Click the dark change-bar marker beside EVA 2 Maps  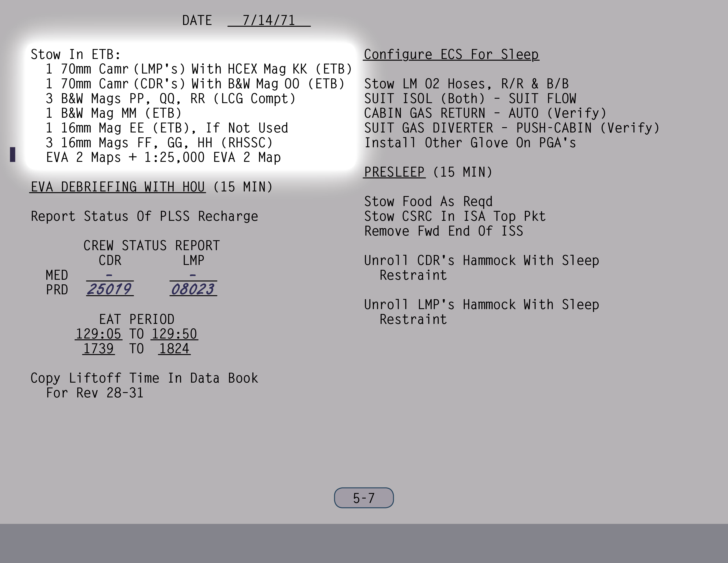point(13,154)
